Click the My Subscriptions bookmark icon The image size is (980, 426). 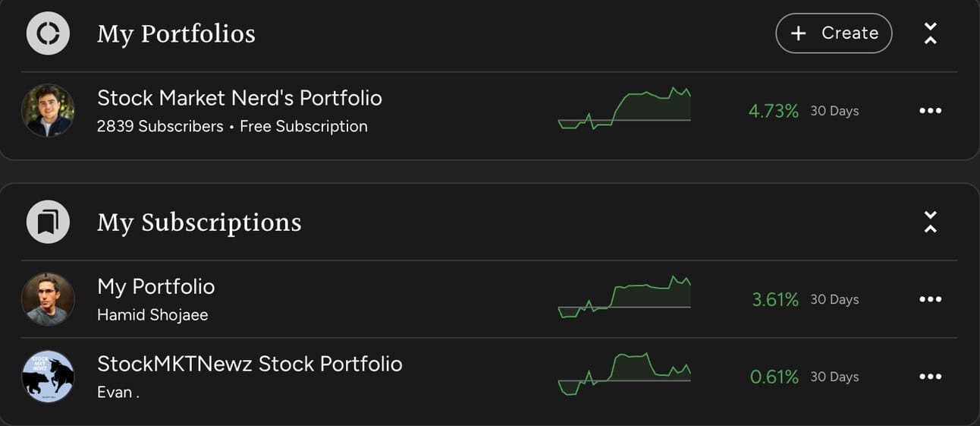tap(48, 222)
